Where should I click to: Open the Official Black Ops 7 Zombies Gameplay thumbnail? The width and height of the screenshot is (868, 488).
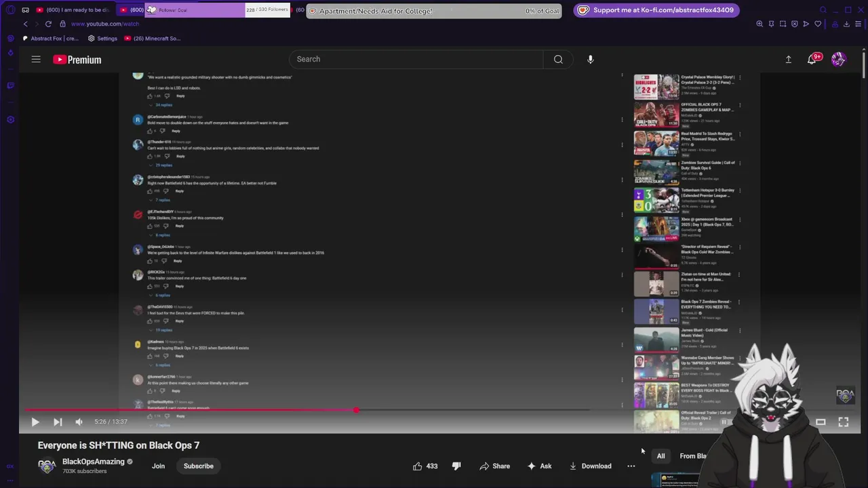pos(656,115)
